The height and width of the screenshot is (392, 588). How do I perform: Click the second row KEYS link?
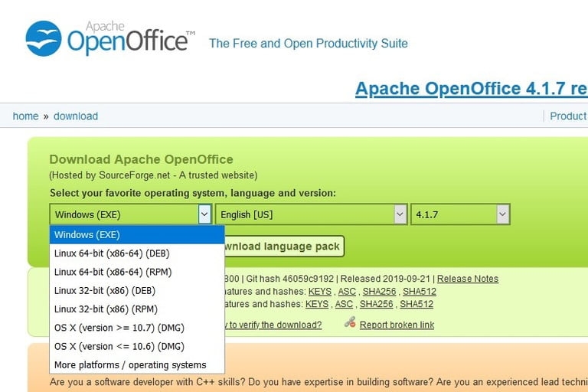coord(317,304)
